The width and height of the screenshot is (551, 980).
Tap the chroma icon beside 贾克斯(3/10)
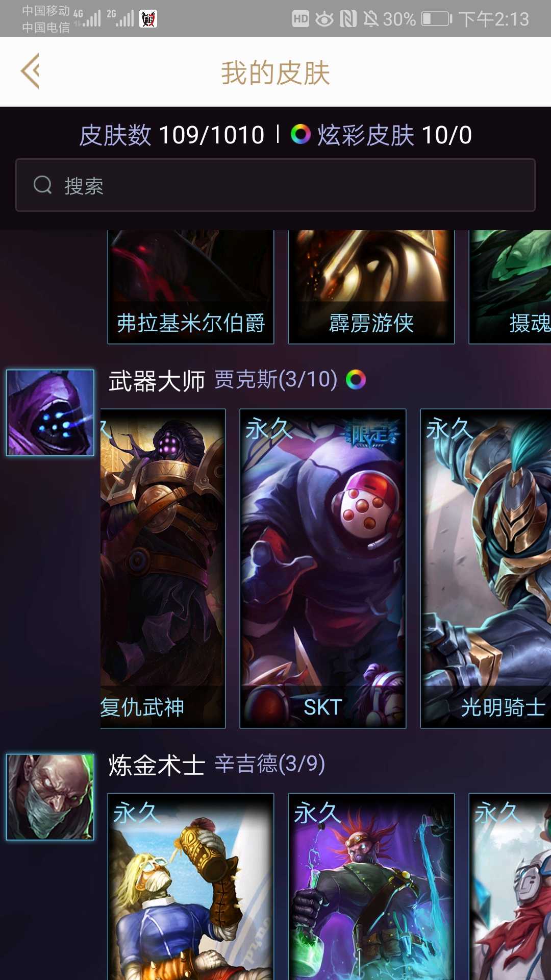coord(356,380)
